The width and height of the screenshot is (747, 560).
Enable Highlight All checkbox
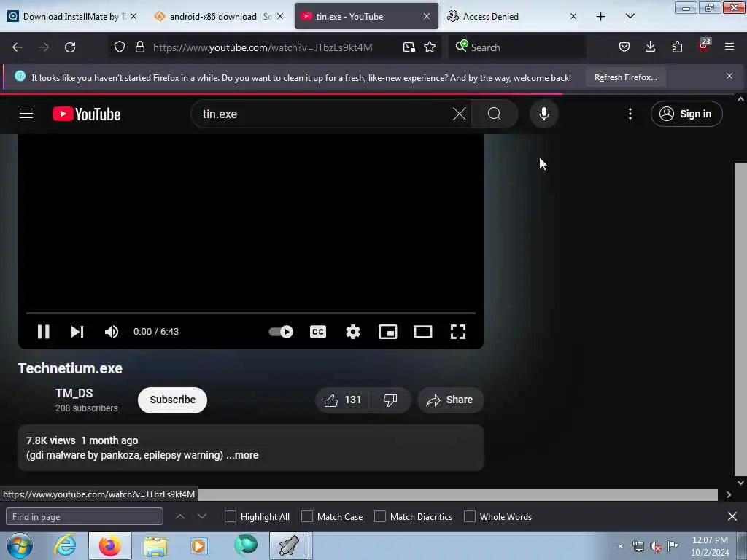point(231,516)
